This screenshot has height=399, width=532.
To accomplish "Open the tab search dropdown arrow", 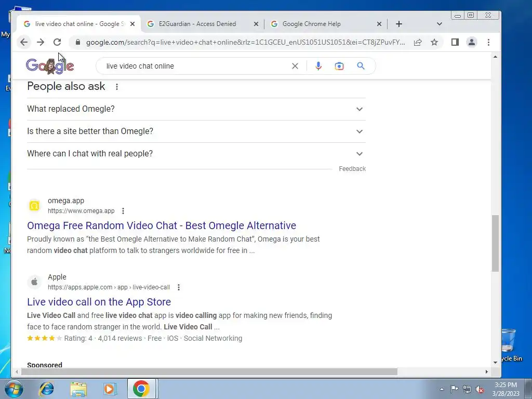I will coord(440,24).
